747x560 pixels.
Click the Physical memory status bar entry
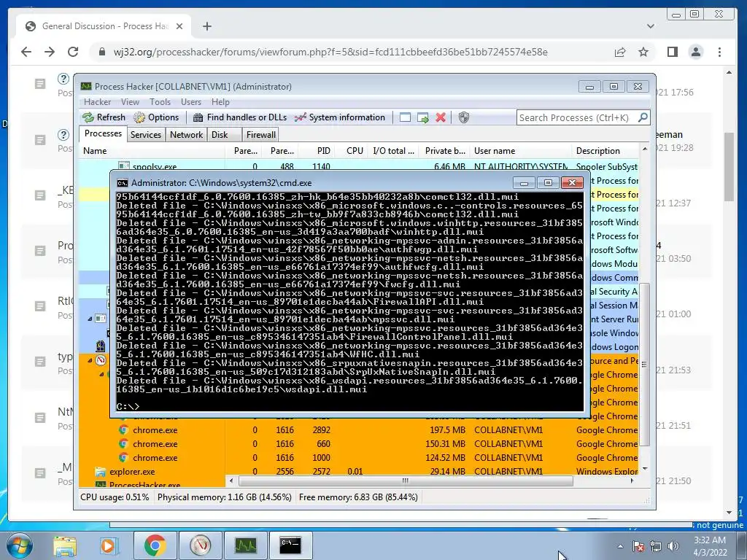click(x=225, y=497)
